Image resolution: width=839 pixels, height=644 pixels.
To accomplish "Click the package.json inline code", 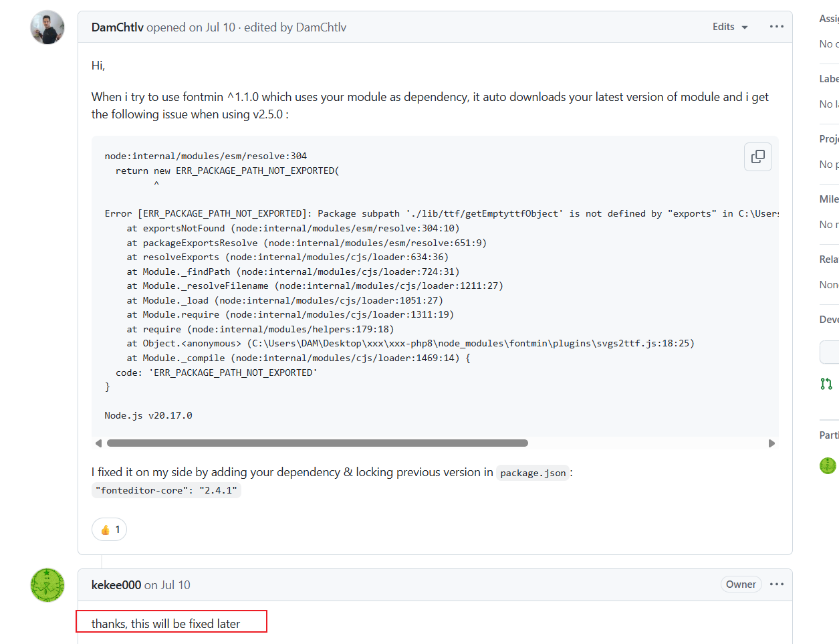I will (x=533, y=473).
